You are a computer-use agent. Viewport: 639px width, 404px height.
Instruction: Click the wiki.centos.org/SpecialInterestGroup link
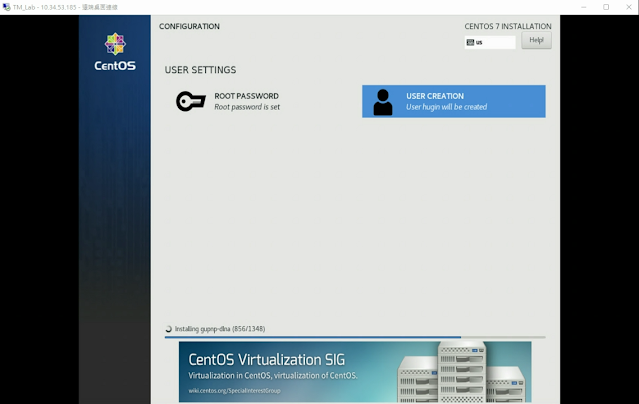click(234, 391)
